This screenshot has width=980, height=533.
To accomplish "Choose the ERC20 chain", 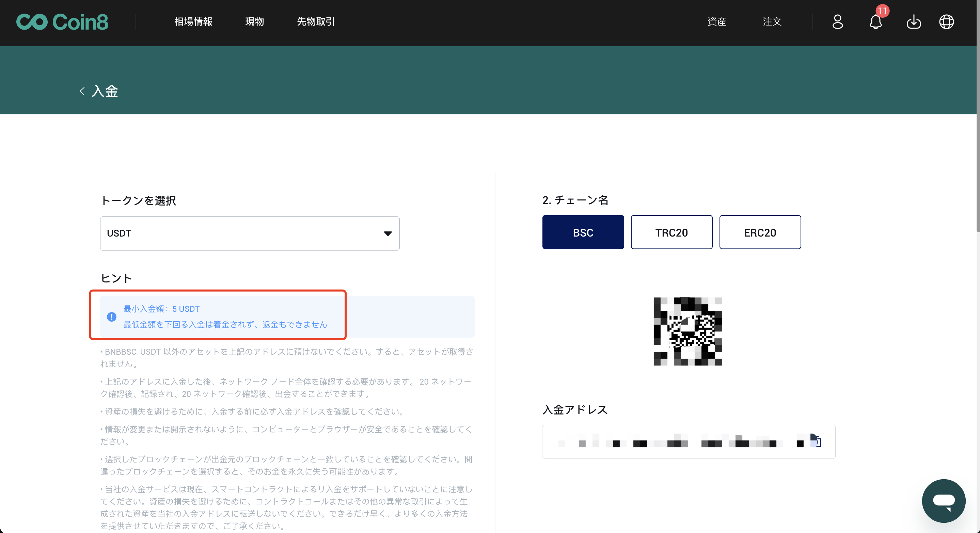I will (x=760, y=232).
